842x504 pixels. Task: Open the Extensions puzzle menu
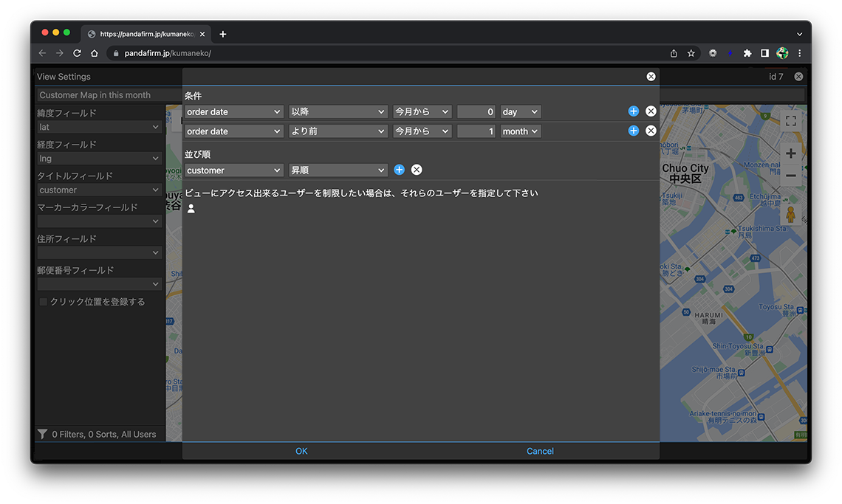[x=747, y=53]
